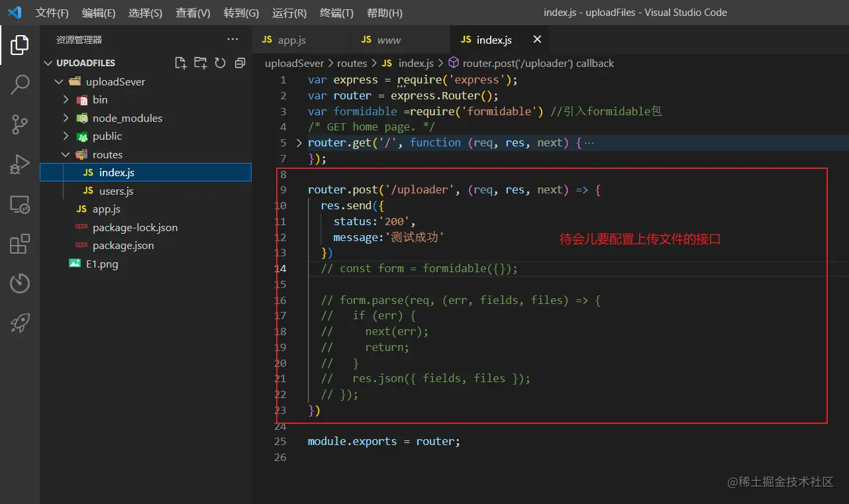The width and height of the screenshot is (849, 504).
Task: Open the Extensions view
Action: coord(20,244)
